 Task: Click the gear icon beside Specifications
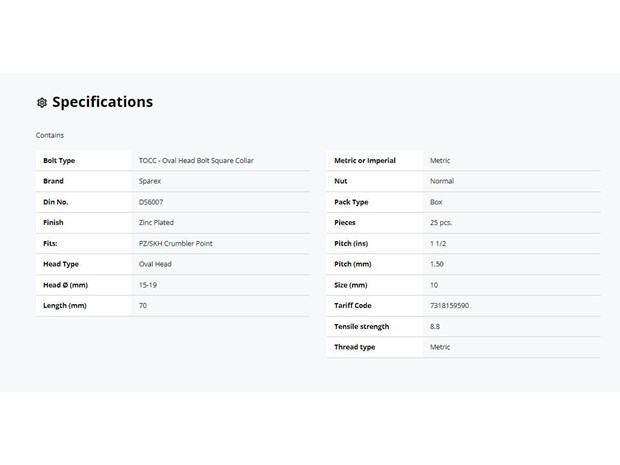[x=42, y=103]
